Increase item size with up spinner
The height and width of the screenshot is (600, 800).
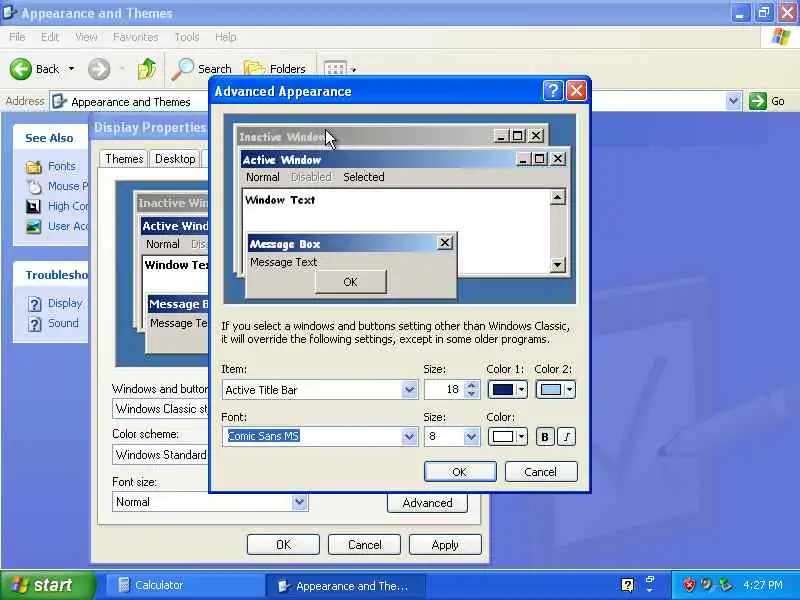(x=472, y=385)
